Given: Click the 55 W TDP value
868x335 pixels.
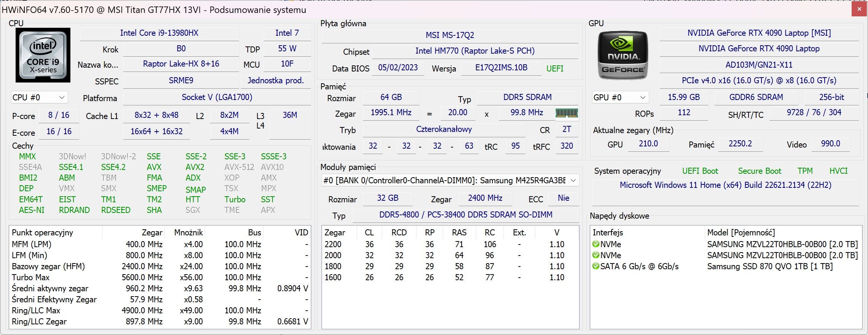Looking at the screenshot, I should [x=287, y=49].
